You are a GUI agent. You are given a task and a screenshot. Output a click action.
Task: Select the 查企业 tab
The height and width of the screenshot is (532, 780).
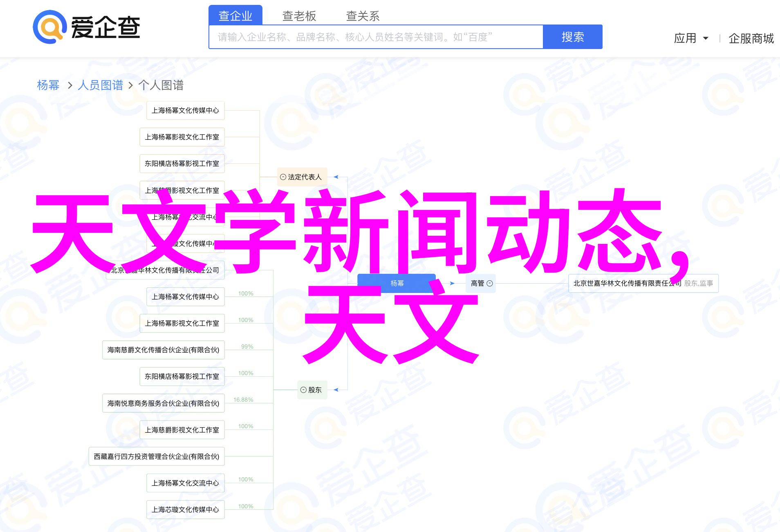tap(235, 16)
